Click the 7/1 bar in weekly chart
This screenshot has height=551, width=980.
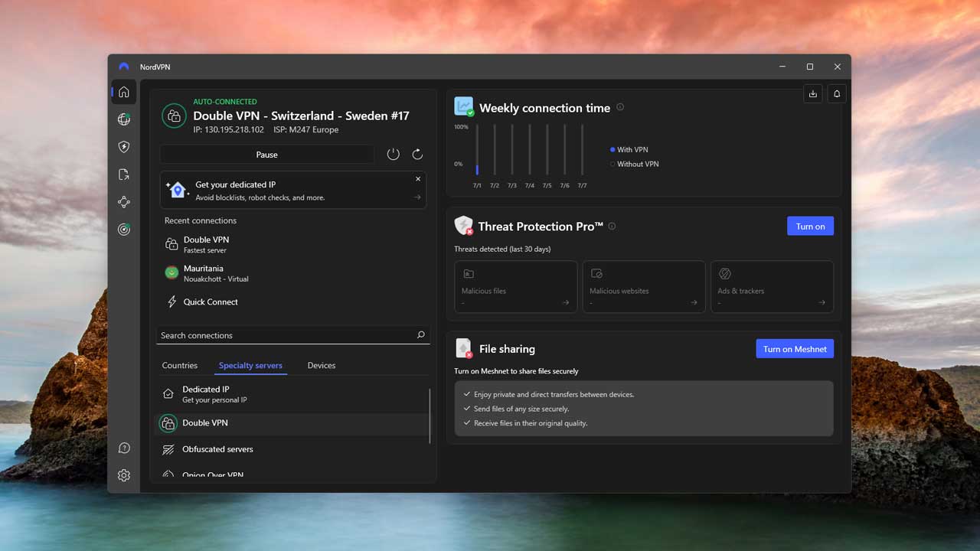477,149
